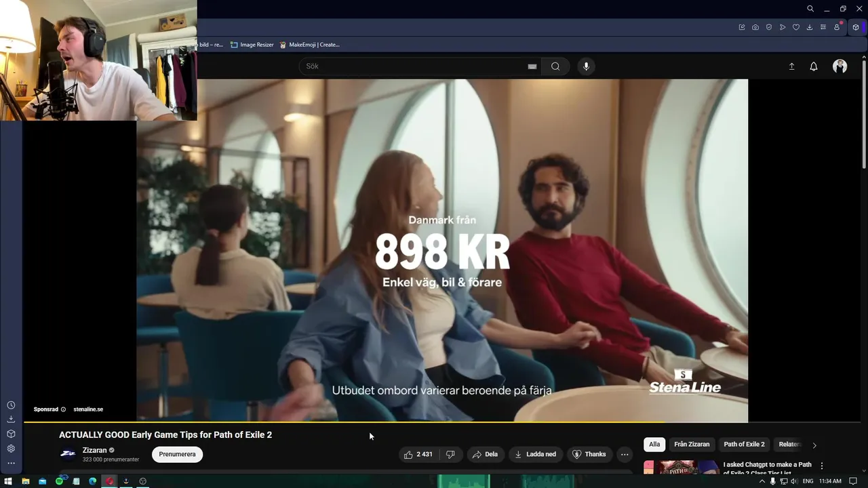Image resolution: width=868 pixels, height=488 pixels.
Task: Click the browser tab search magnifier icon
Action: click(x=810, y=9)
